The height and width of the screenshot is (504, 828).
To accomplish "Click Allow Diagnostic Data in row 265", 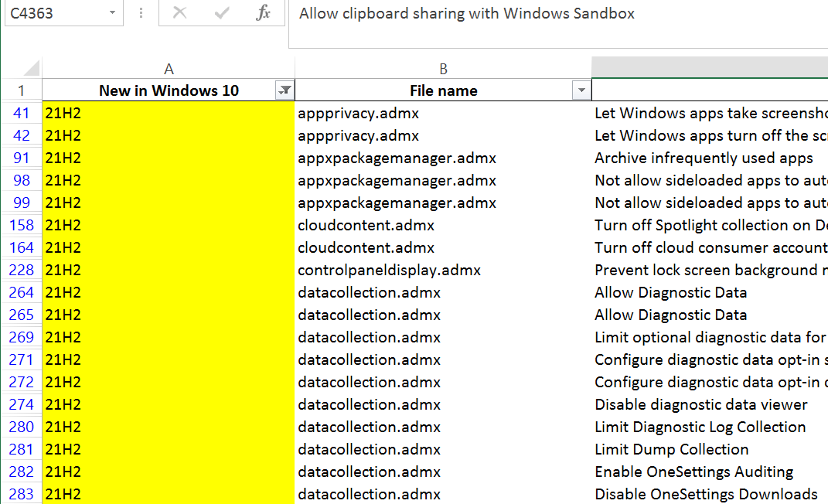I will click(x=710, y=315).
